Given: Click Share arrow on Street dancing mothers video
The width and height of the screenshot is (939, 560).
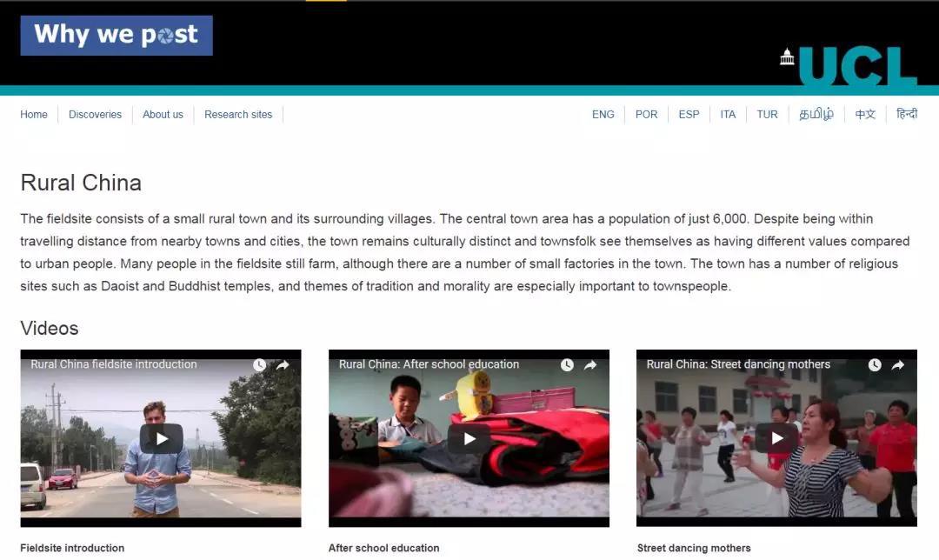Looking at the screenshot, I should click(x=898, y=365).
